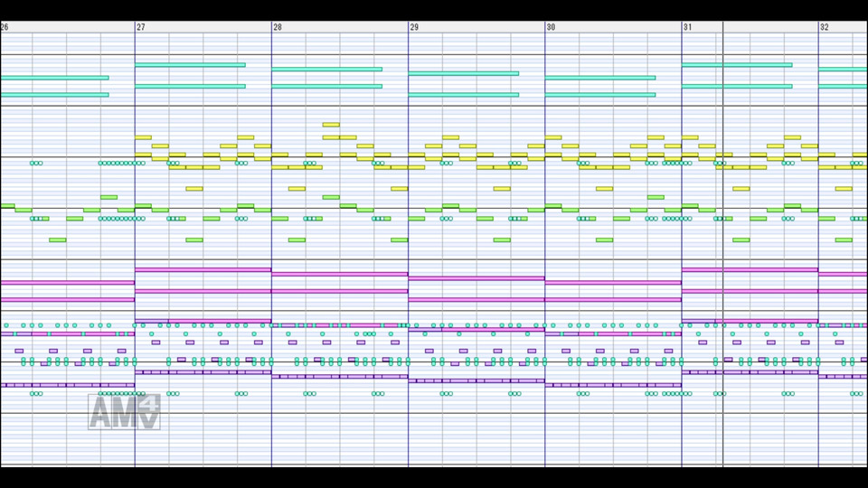
Task: Select the highest green note in measure 26
Action: click(x=109, y=197)
